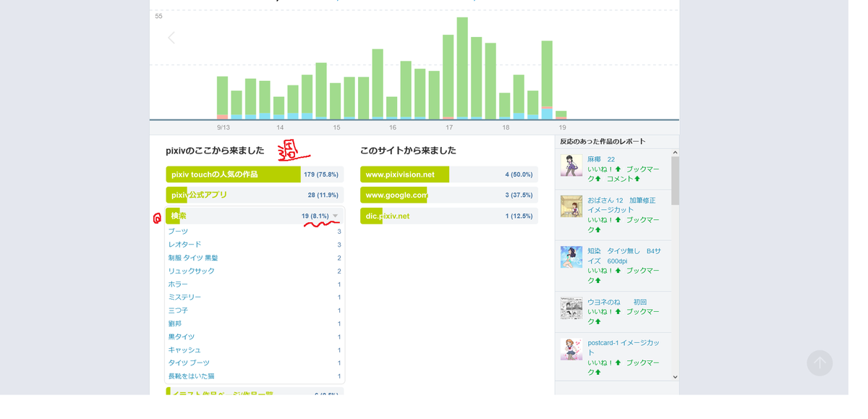Click the 19 date label on chart
The height and width of the screenshot is (419, 868).
(562, 127)
